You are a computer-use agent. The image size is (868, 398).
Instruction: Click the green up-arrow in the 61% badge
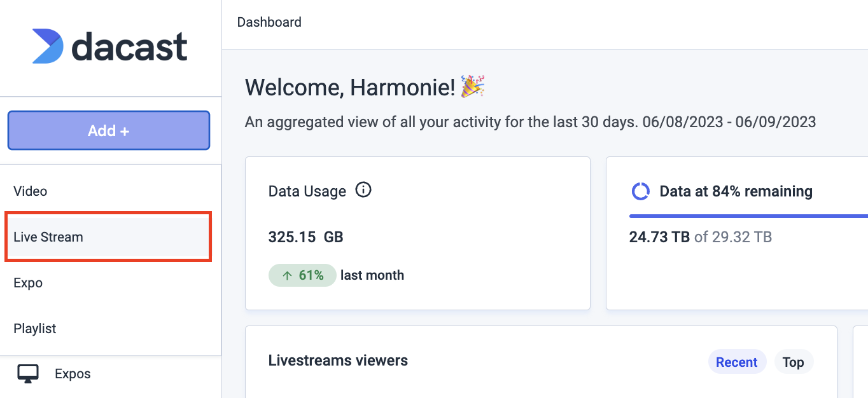287,275
